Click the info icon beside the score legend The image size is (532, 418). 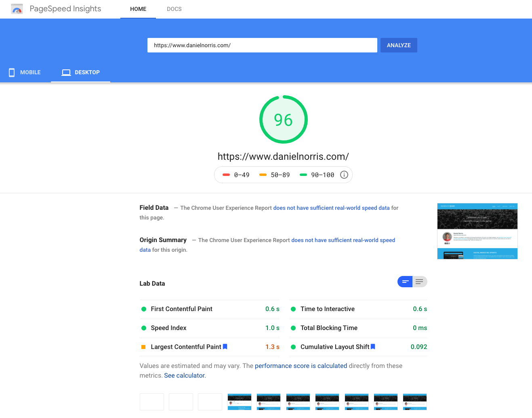pyautogui.click(x=344, y=175)
